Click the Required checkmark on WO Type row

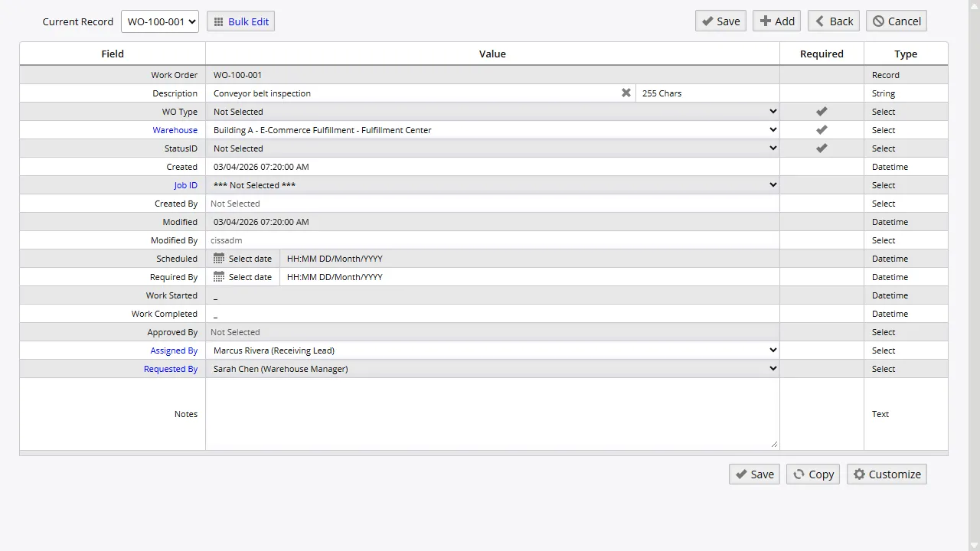click(x=822, y=111)
